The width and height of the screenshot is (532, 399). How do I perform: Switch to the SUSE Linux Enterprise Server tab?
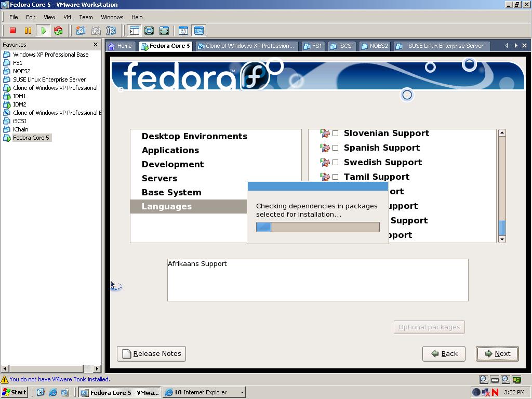(442, 46)
